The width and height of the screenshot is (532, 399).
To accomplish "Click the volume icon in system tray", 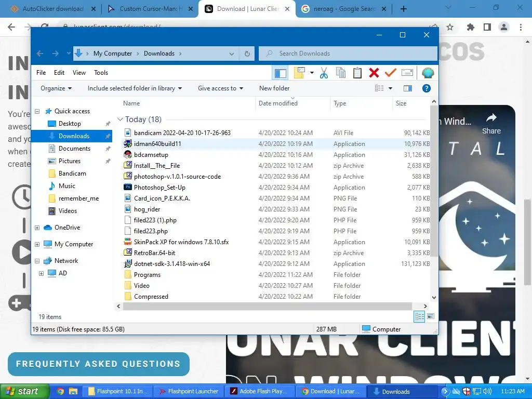I will pyautogui.click(x=487, y=392).
